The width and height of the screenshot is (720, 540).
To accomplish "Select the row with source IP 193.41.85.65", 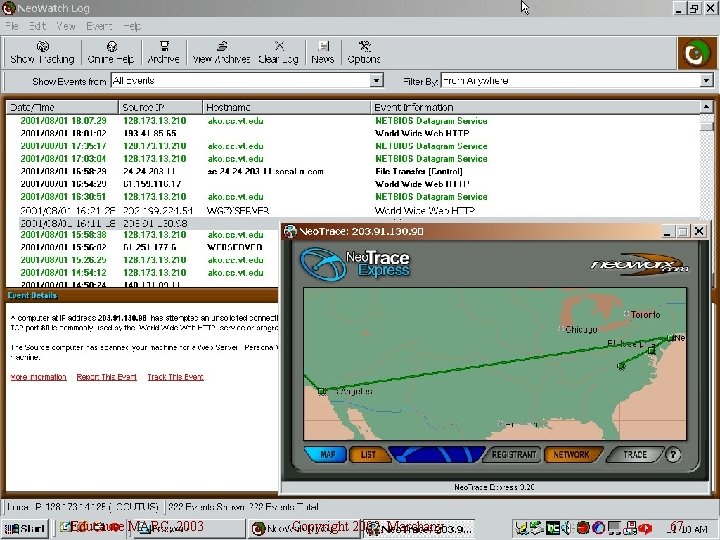I will pyautogui.click(x=353, y=134).
